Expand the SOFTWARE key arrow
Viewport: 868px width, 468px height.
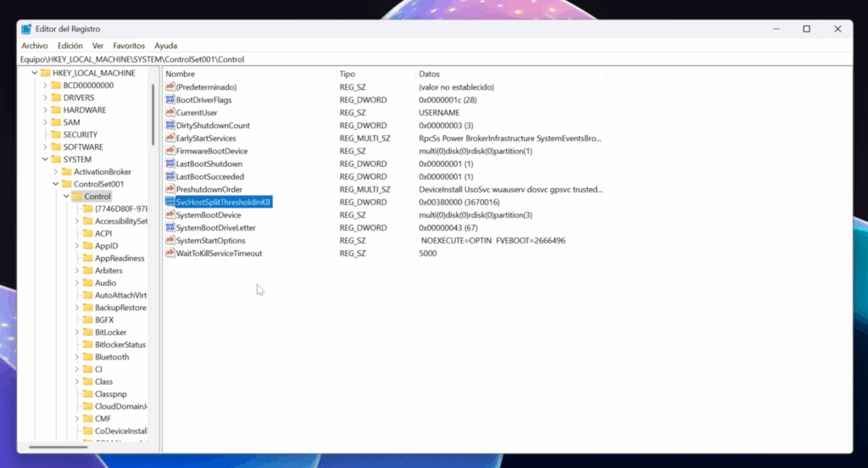(x=45, y=147)
